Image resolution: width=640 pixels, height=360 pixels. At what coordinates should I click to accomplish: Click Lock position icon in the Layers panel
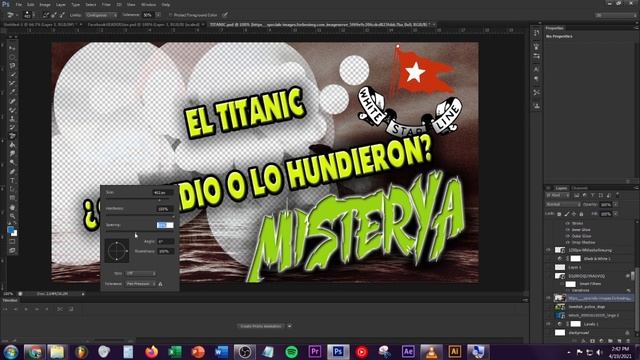[x=574, y=214]
